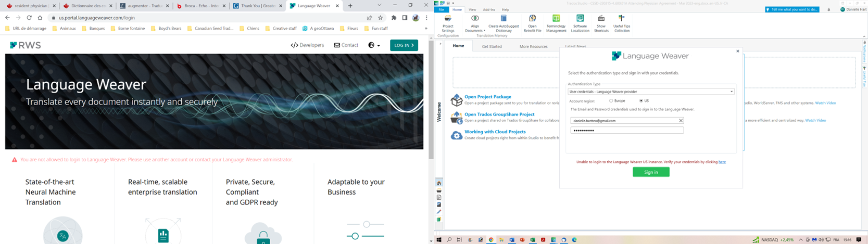Clear the email field with the X

point(681,121)
